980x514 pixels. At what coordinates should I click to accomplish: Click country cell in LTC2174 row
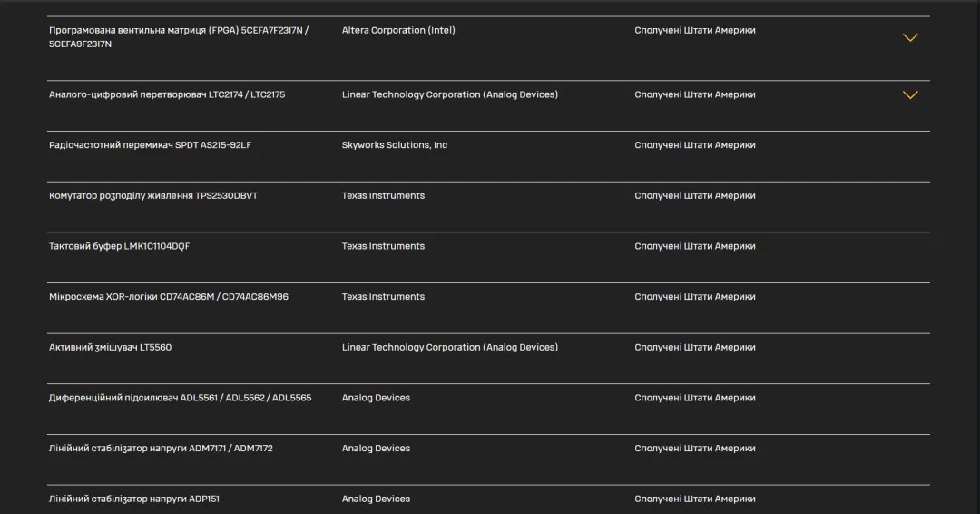pos(695,94)
